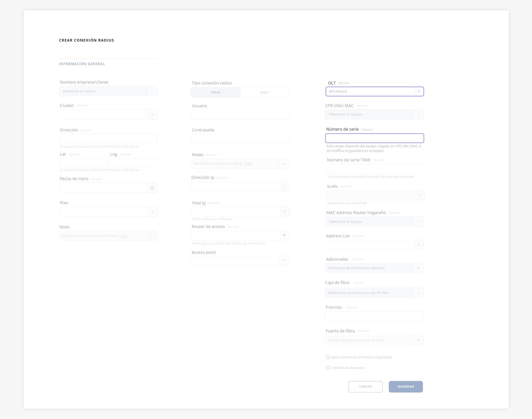The height and width of the screenshot is (419, 532).
Task: Click search icon in Caja de fibra field
Action: pos(419,293)
